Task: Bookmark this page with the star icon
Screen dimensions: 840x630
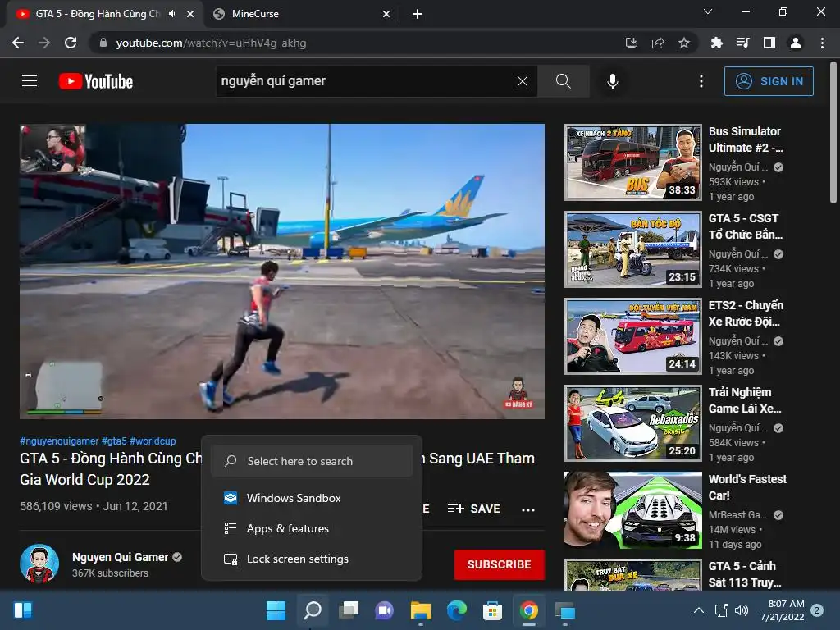Action: pyautogui.click(x=684, y=43)
